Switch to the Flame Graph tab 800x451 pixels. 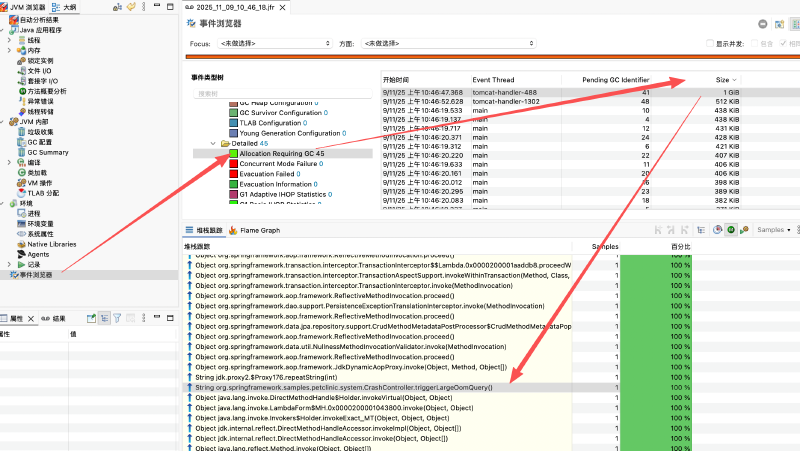255,230
